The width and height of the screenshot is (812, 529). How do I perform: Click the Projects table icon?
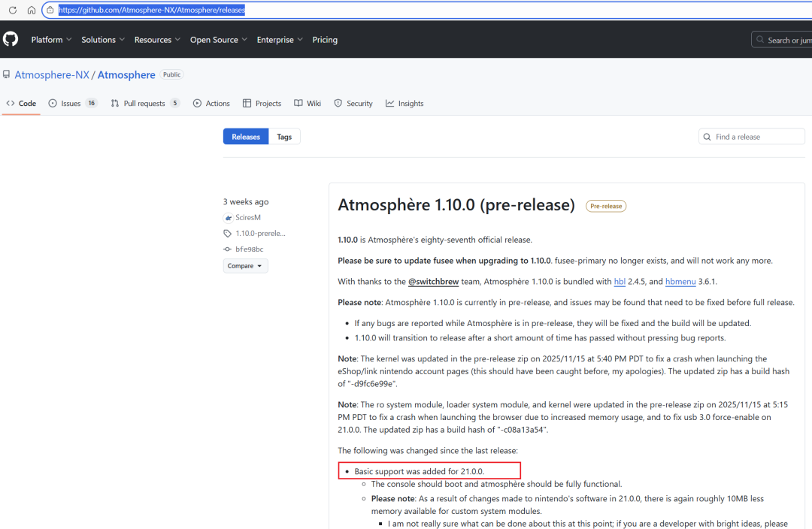pyautogui.click(x=247, y=103)
